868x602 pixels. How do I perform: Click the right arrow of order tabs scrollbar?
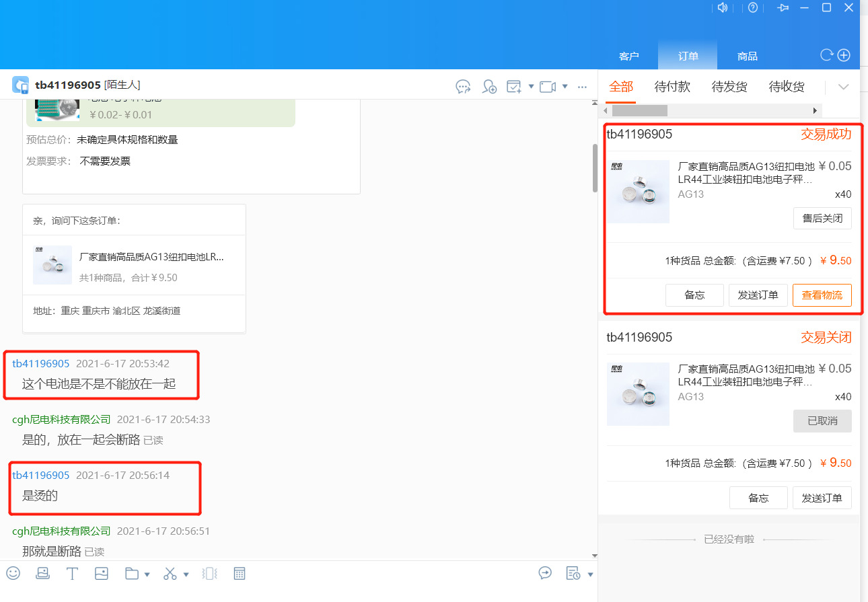point(815,110)
